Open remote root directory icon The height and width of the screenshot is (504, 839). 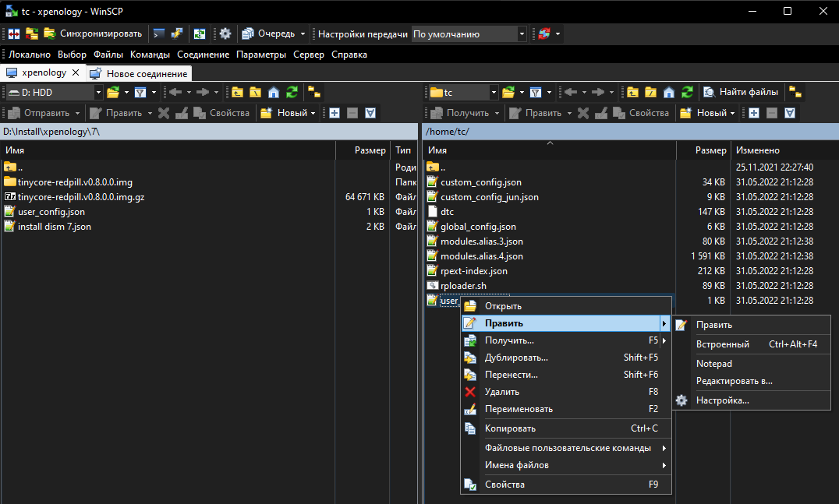click(651, 92)
